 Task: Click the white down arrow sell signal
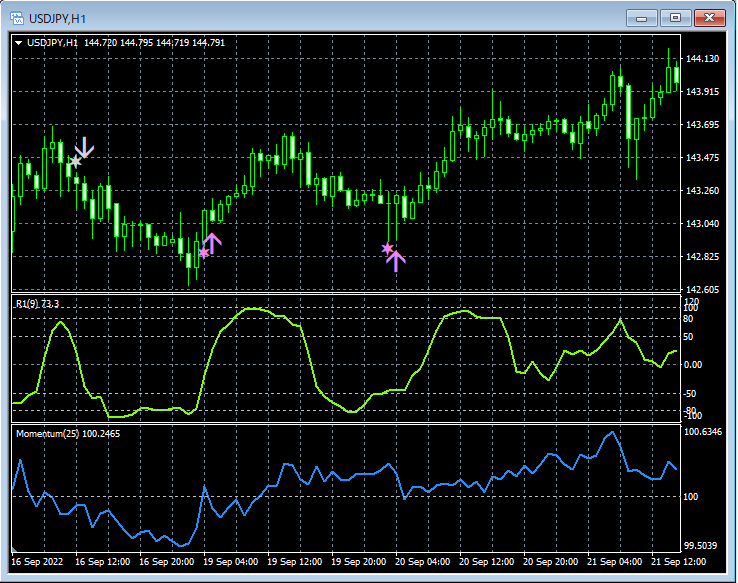tap(85, 147)
